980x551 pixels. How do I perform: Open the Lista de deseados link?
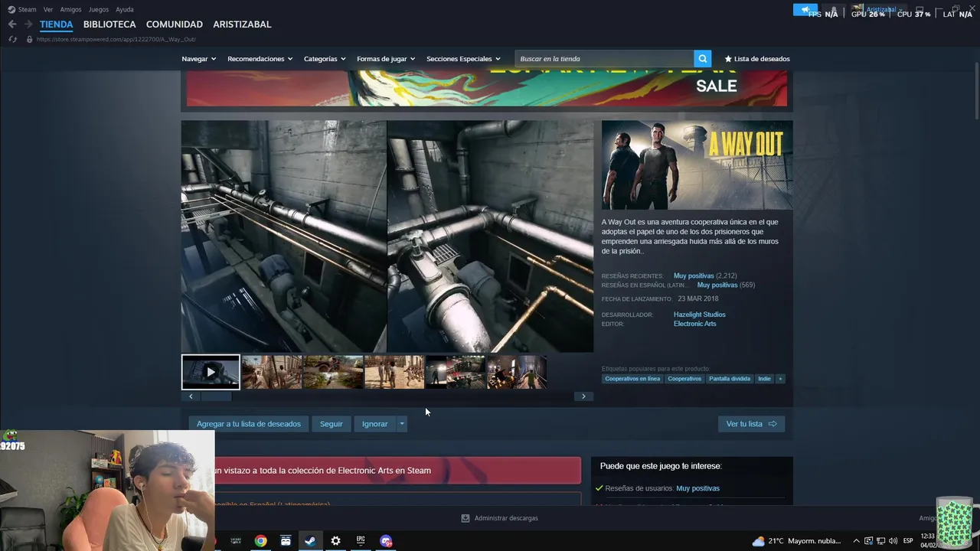coord(757,59)
